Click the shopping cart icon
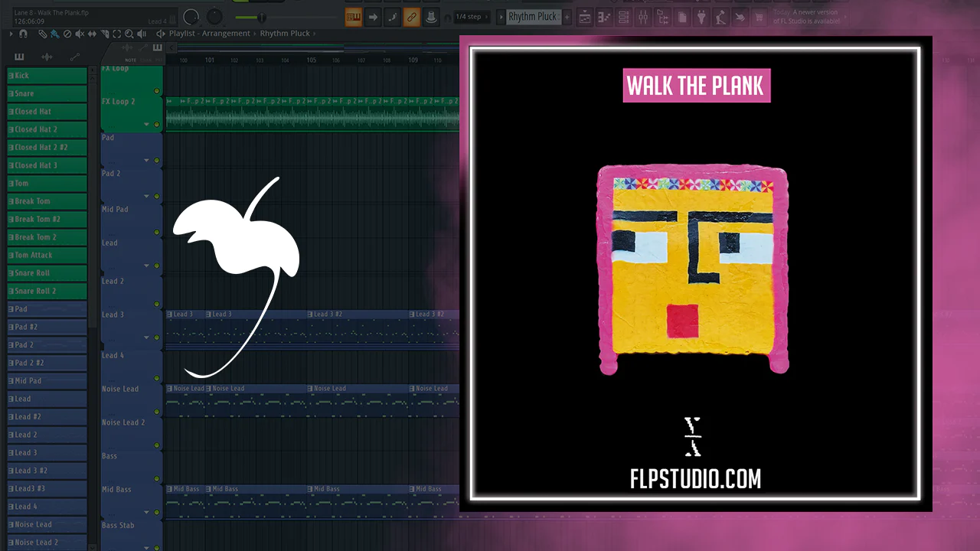The width and height of the screenshot is (980, 551). [x=759, y=17]
